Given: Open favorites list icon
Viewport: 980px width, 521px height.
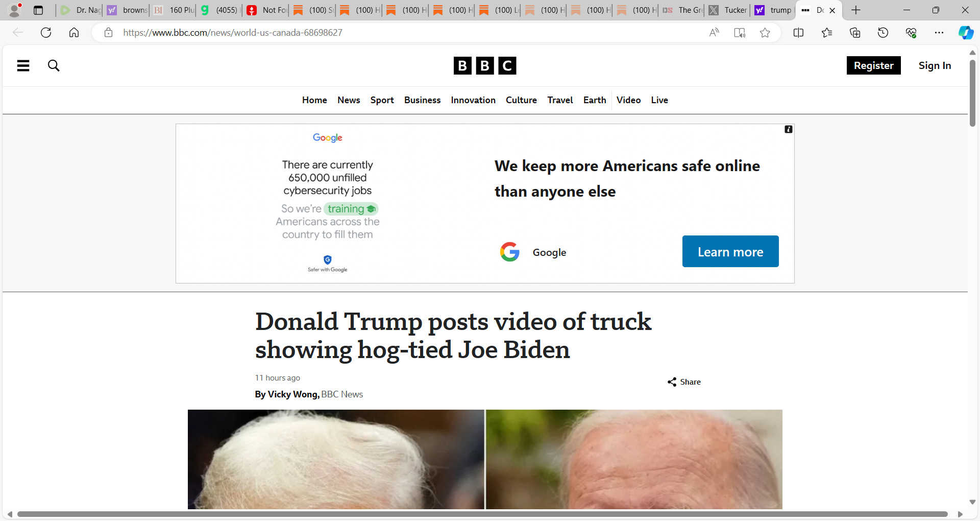Looking at the screenshot, I should tap(827, 33).
